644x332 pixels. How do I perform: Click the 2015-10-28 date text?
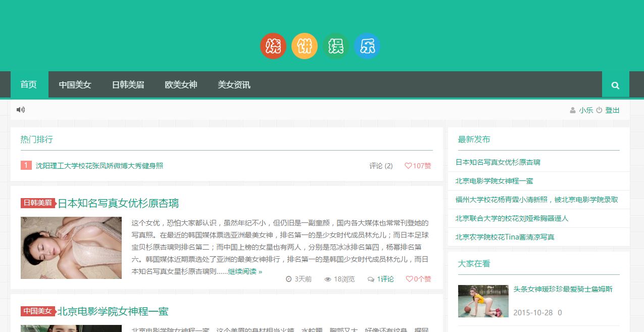coord(533,313)
